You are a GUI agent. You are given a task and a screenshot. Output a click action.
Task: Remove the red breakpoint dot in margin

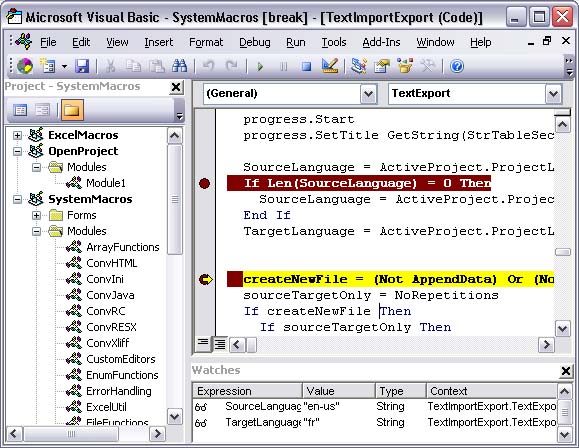coord(204,184)
